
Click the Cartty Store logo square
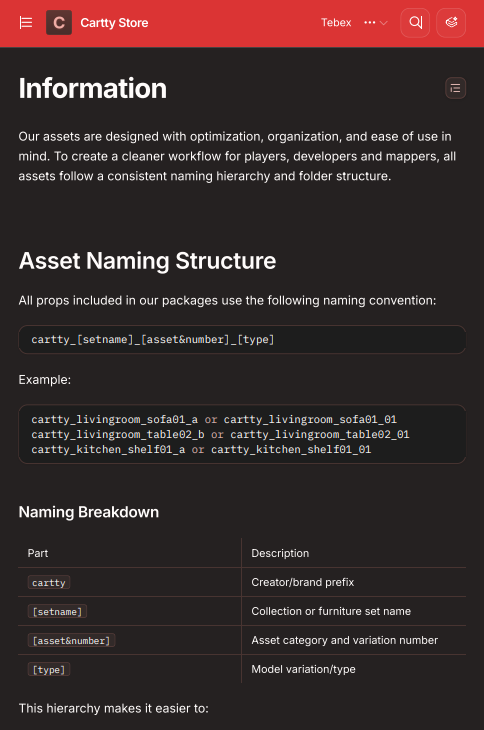(x=59, y=23)
